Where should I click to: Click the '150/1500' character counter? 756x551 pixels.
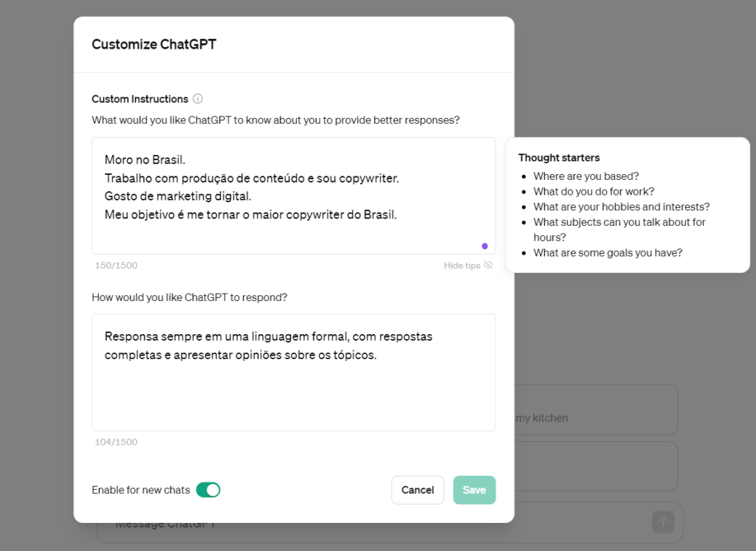[116, 266]
